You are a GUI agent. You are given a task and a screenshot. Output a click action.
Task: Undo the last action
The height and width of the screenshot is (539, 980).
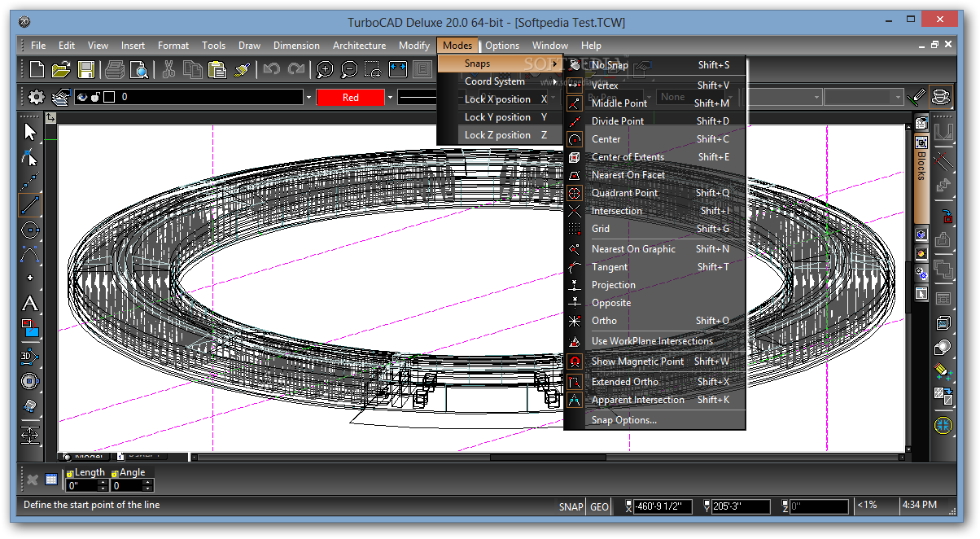pos(272,69)
